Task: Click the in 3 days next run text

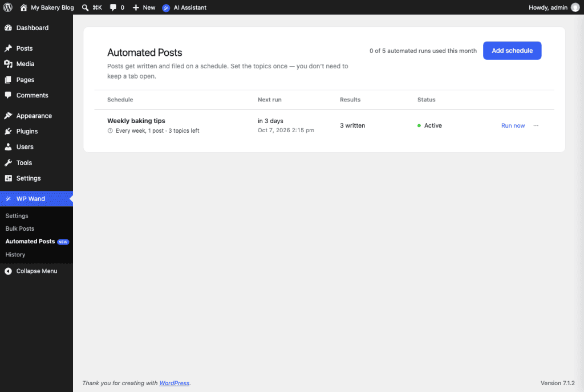Action: [x=270, y=121]
